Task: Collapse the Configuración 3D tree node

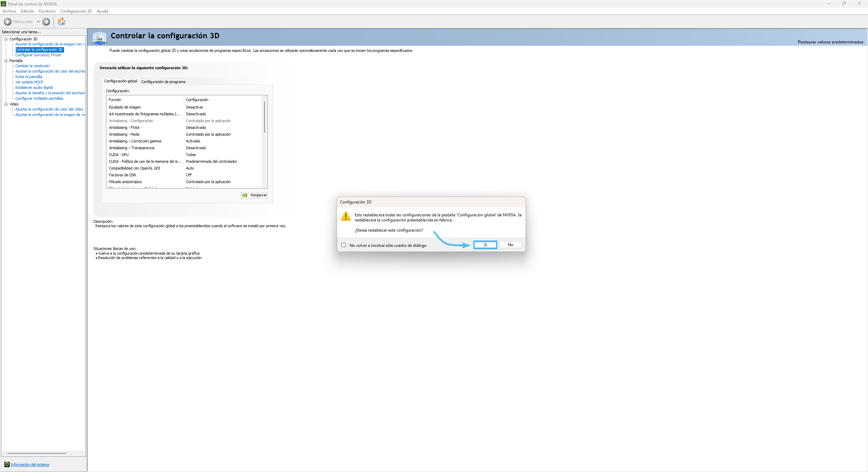Action: click(x=6, y=39)
